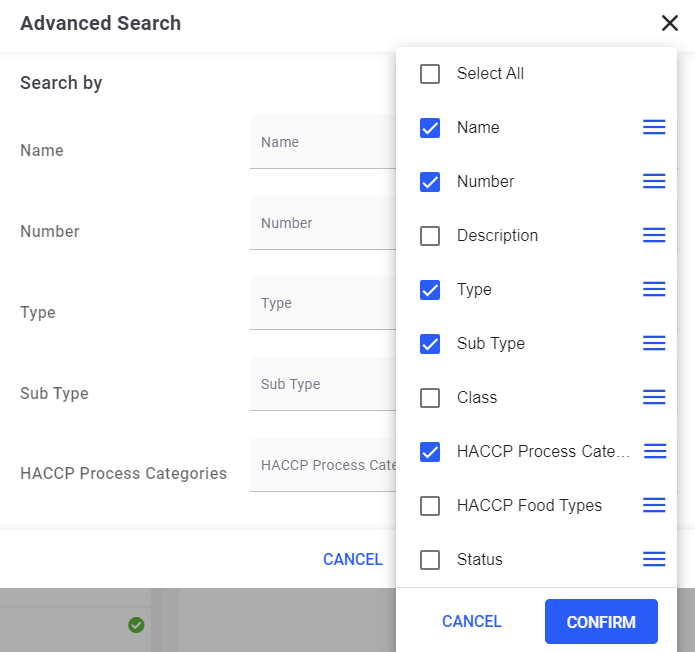The width and height of the screenshot is (695, 652).
Task: Focus the Number input field
Action: [x=323, y=223]
